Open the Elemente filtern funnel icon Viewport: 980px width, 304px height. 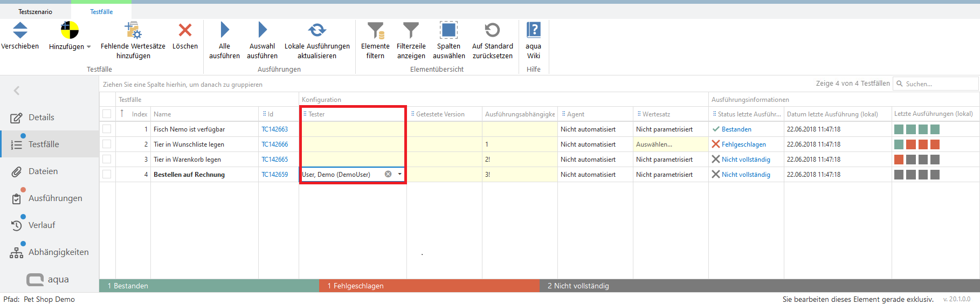375,30
